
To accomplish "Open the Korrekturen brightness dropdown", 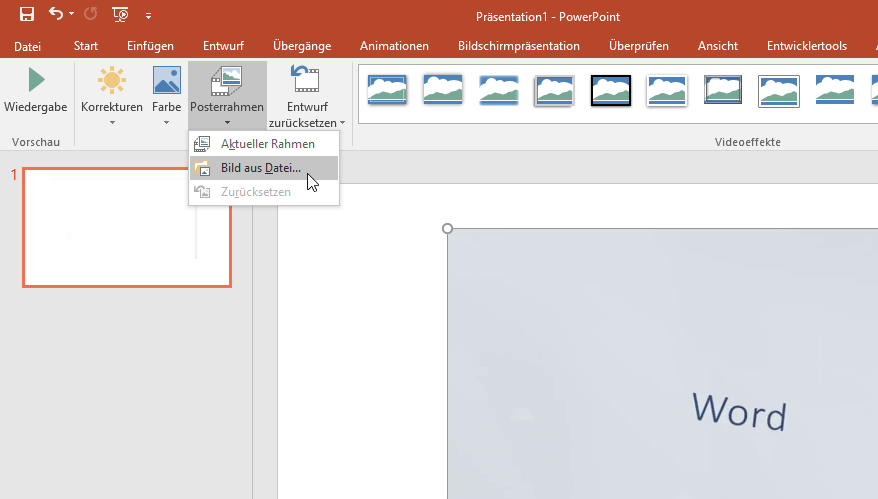I will (x=112, y=95).
